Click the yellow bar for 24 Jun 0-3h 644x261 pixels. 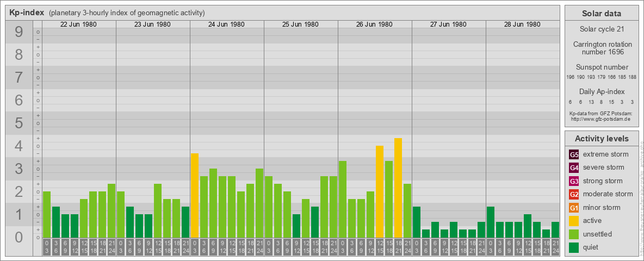(195, 195)
